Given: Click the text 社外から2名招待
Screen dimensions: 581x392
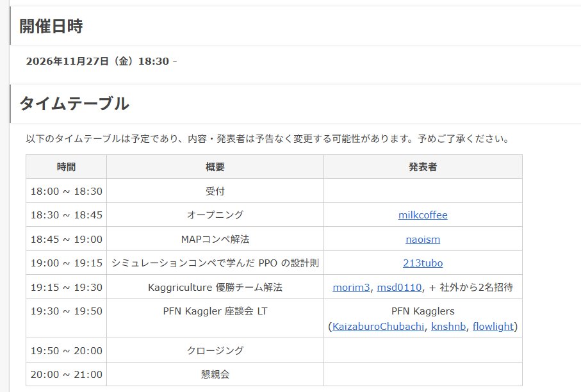Looking at the screenshot, I should pyautogui.click(x=476, y=287).
